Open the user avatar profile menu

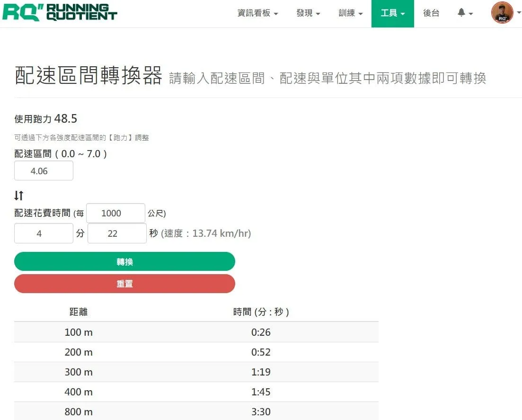[502, 13]
